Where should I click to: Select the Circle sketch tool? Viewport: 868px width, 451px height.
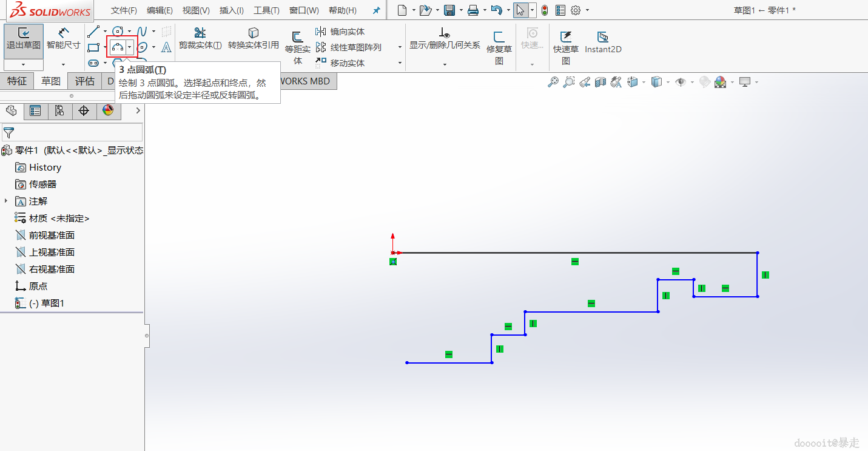pyautogui.click(x=118, y=32)
